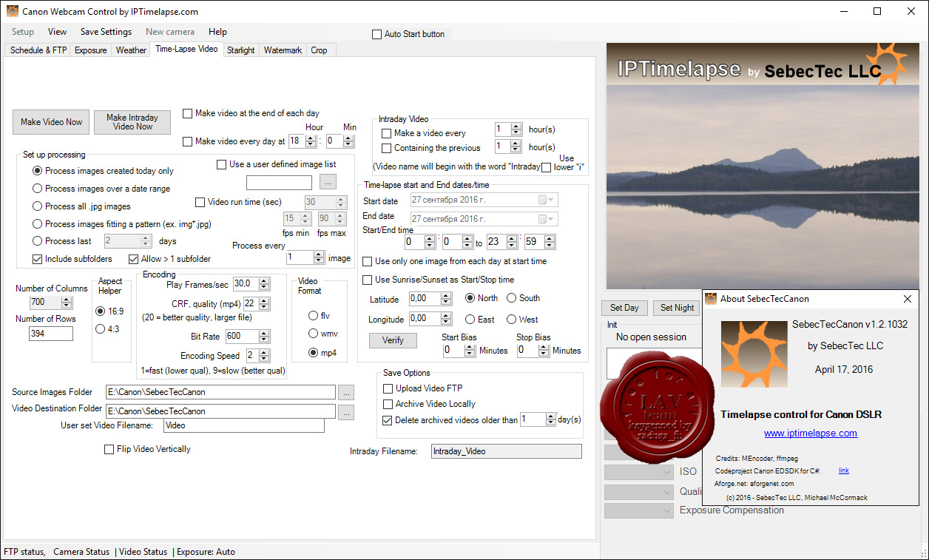The height and width of the screenshot is (560, 929).
Task: Click the Number of Rows field
Action: click(x=51, y=334)
